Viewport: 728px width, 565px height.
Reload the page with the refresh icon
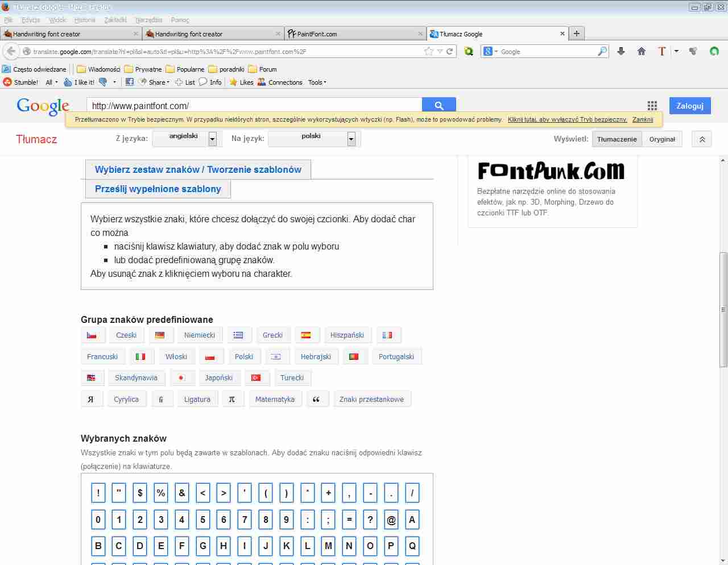coord(449,51)
